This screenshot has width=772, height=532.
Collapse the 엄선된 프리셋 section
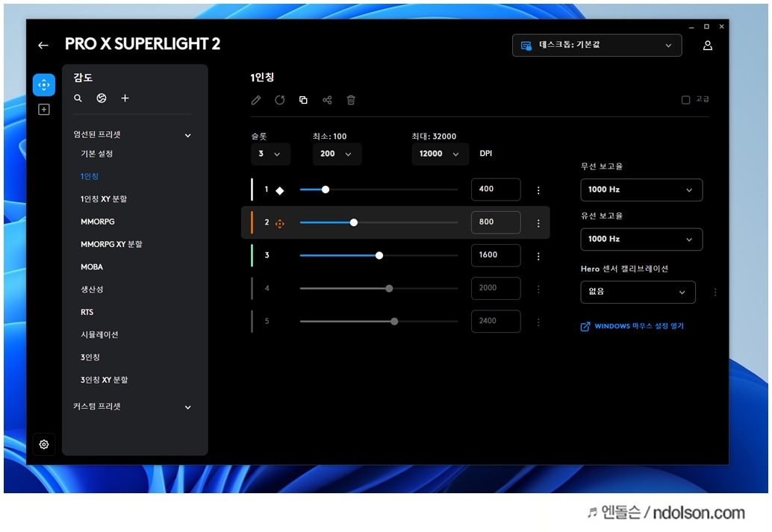point(187,135)
